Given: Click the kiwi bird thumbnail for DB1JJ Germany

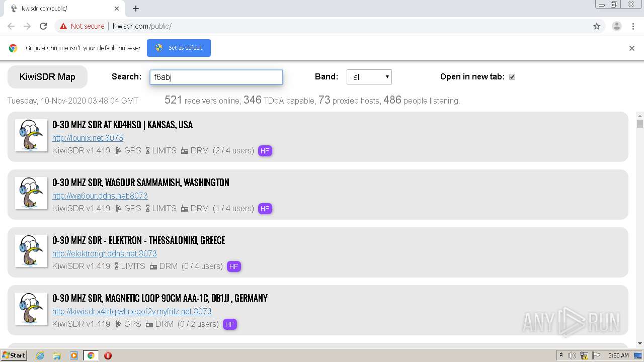Looking at the screenshot, I should point(31,309).
